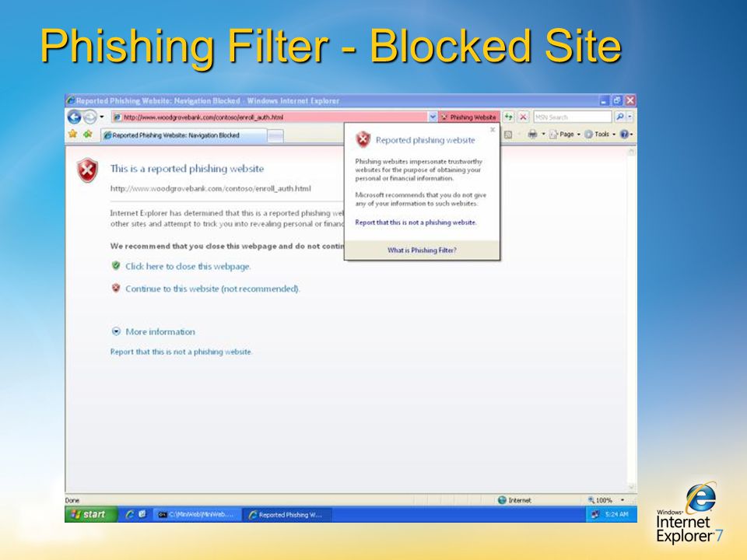Open a new blank tab

275,135
